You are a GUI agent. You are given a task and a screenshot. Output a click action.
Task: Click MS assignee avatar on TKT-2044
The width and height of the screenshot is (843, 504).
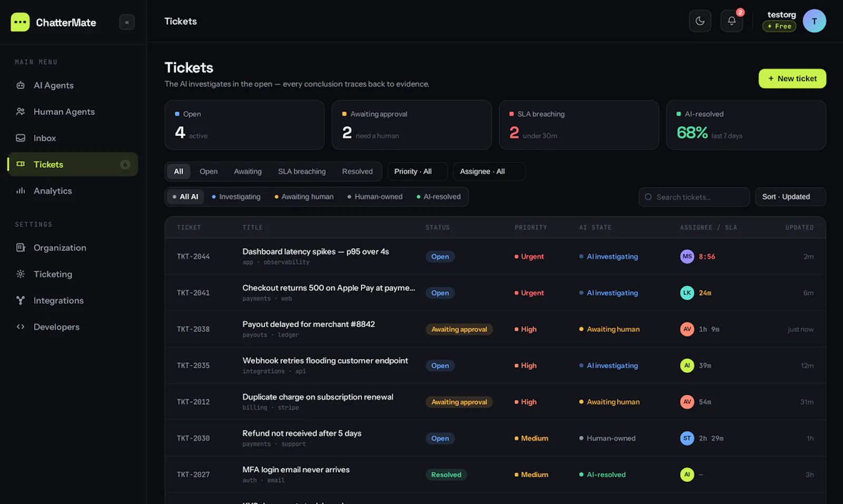[x=687, y=256]
